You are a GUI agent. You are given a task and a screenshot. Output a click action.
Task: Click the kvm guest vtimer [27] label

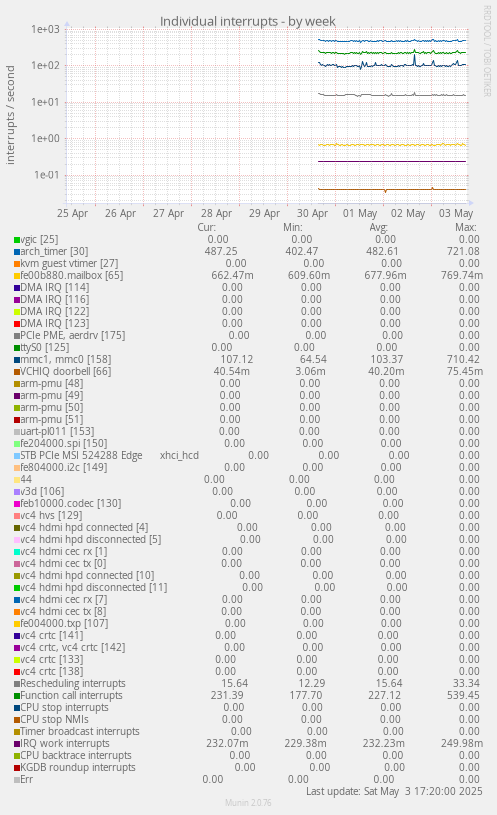(x=69, y=264)
